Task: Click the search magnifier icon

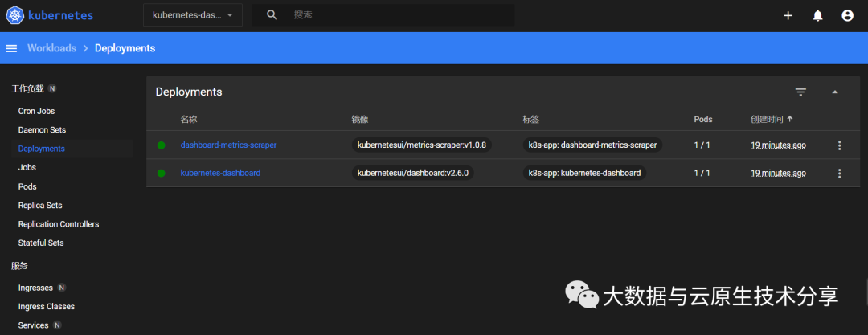Action: 272,15
